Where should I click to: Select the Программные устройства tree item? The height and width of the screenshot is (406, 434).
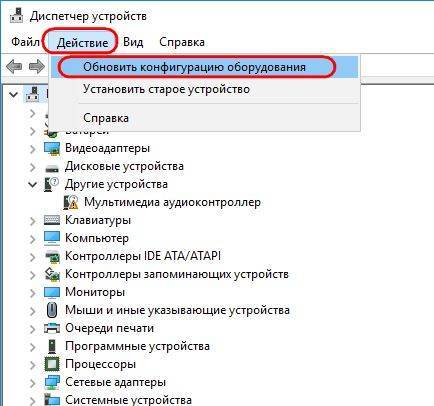point(137,346)
